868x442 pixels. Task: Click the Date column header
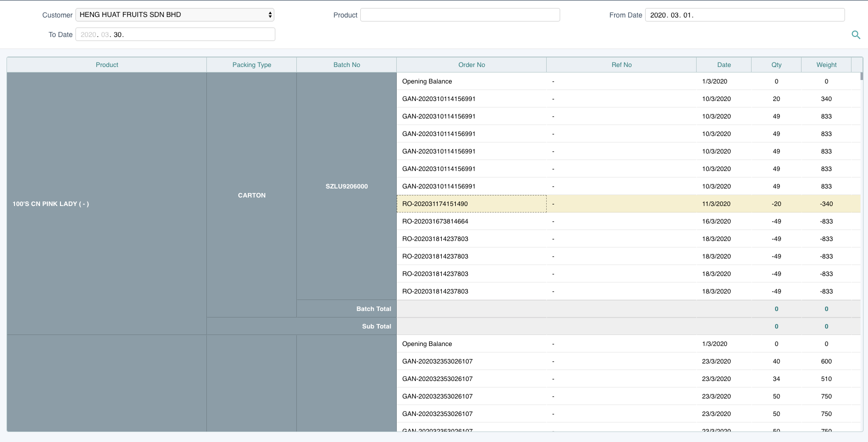coord(724,64)
